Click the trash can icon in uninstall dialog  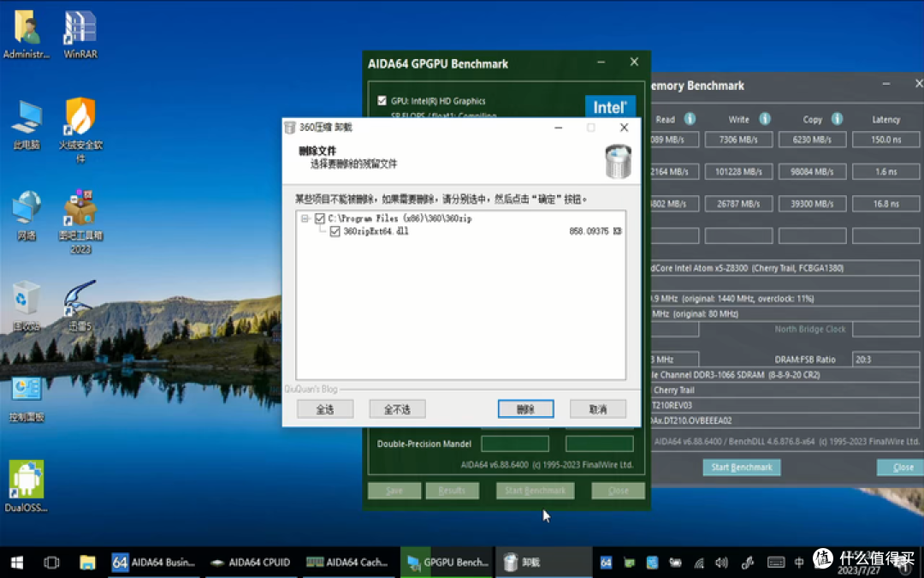[619, 160]
